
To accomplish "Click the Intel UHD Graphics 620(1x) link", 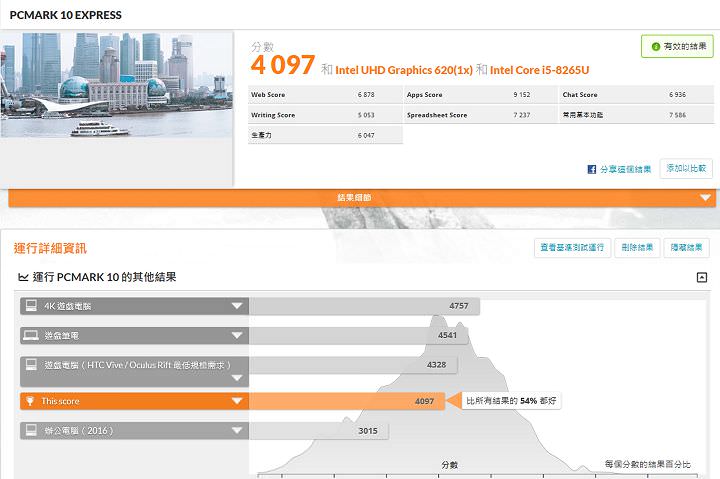I will [x=404, y=70].
